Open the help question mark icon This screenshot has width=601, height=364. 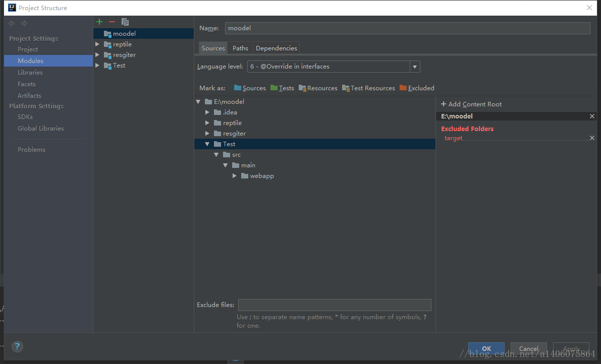pos(17,347)
